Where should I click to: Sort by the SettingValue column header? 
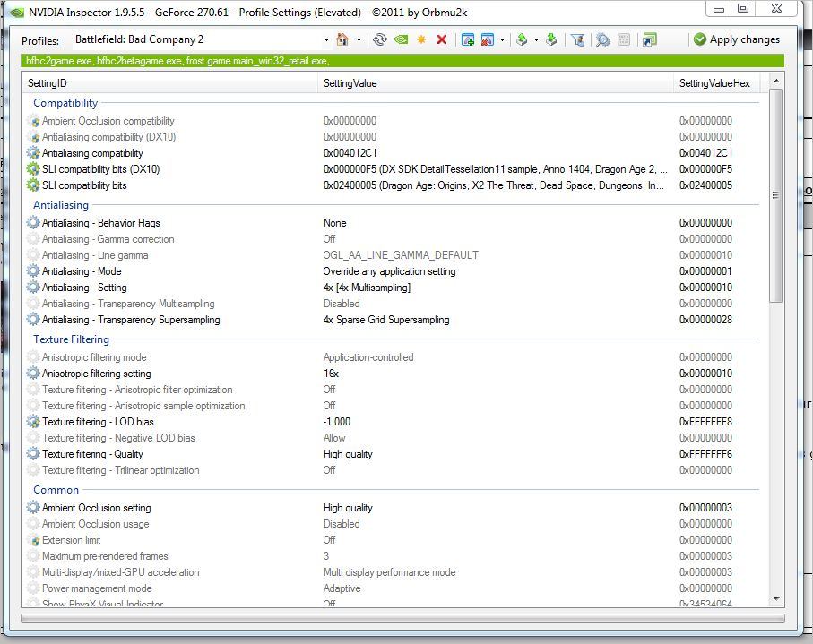point(495,83)
